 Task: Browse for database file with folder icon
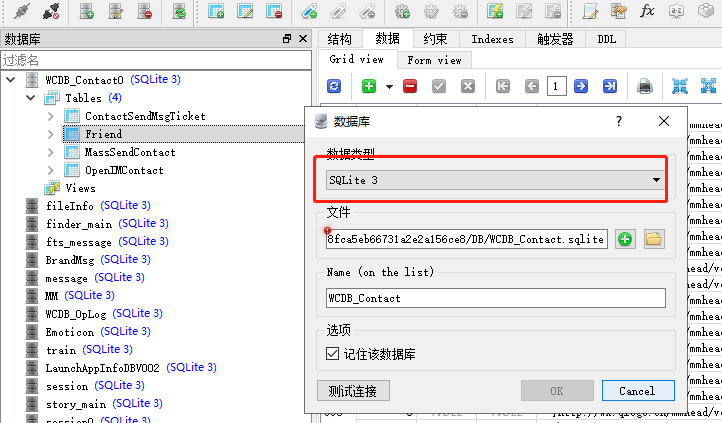653,239
